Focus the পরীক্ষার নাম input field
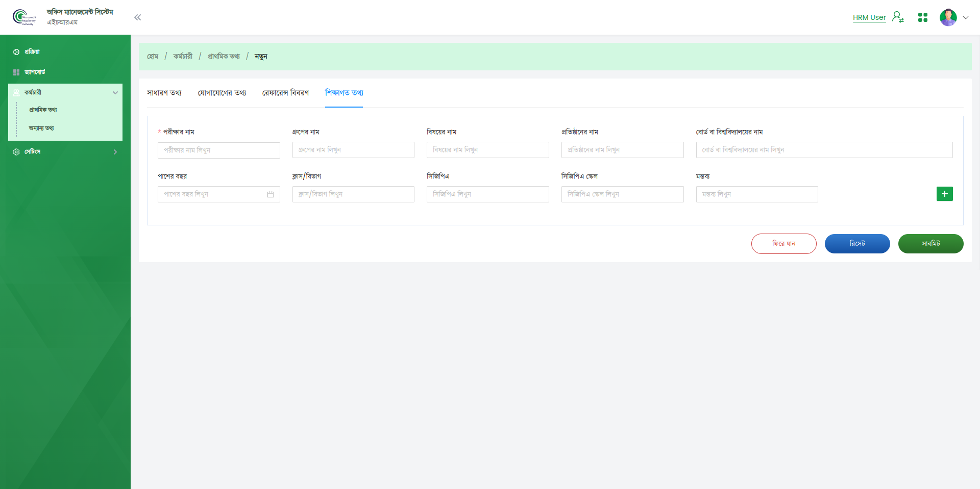 coord(219,150)
